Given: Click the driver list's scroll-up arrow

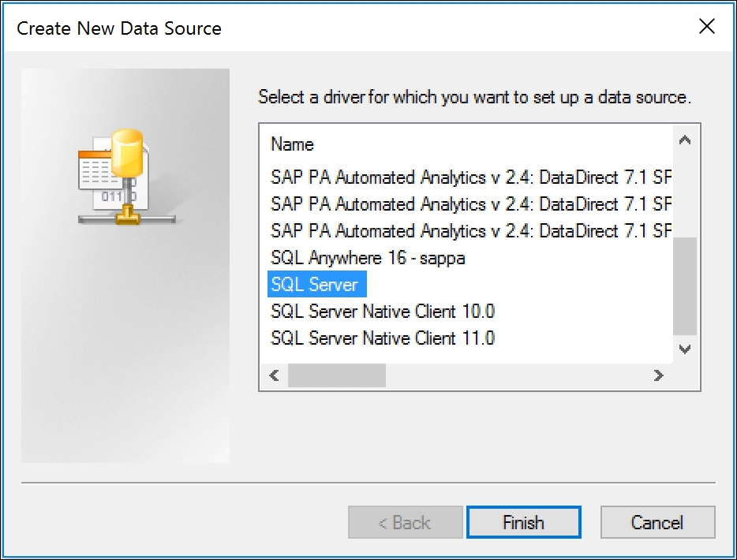Looking at the screenshot, I should point(685,140).
